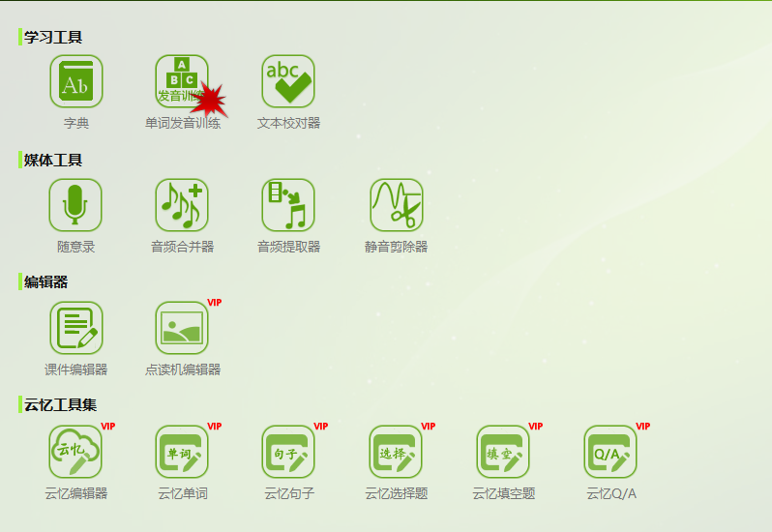Viewport: 772px width, 532px height.
Task: Click the 云忆工具集 section heading
Action: pos(60,404)
